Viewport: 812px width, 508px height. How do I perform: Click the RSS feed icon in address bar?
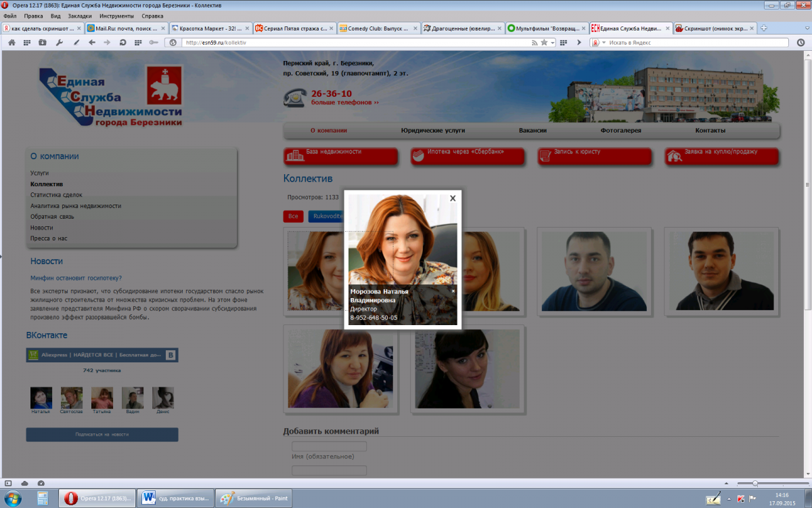pos(535,42)
